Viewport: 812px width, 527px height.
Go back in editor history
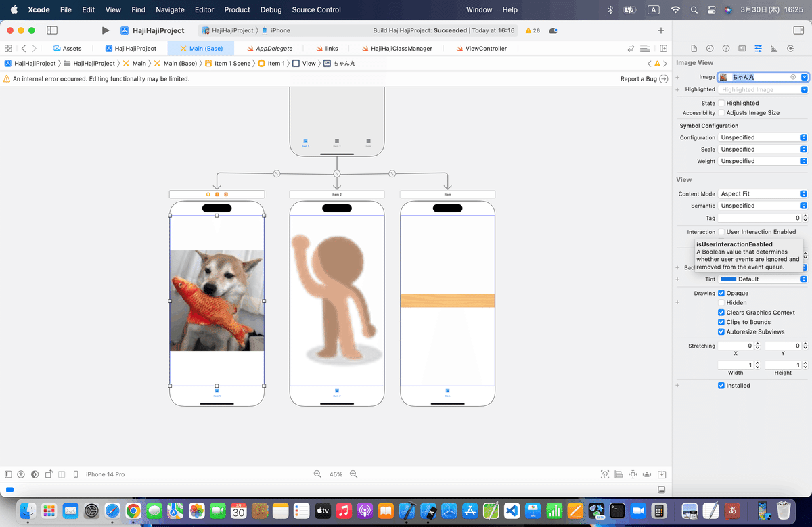click(x=24, y=49)
